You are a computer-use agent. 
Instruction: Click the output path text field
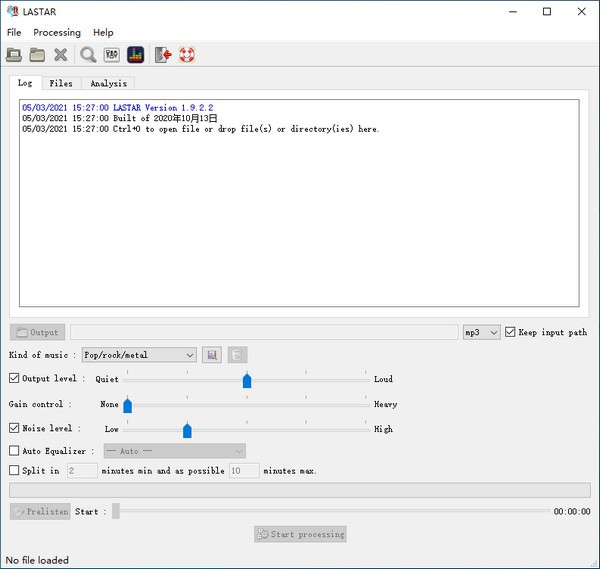coord(264,332)
